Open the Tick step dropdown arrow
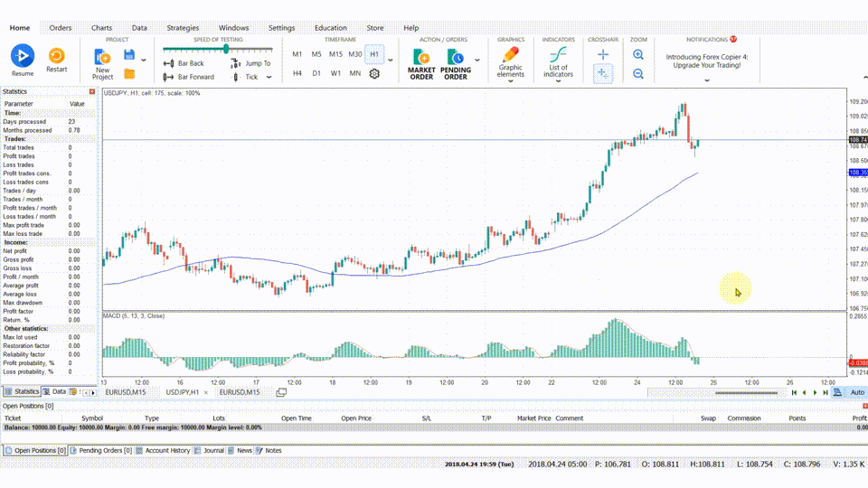The width and height of the screenshot is (868, 488). (267, 77)
